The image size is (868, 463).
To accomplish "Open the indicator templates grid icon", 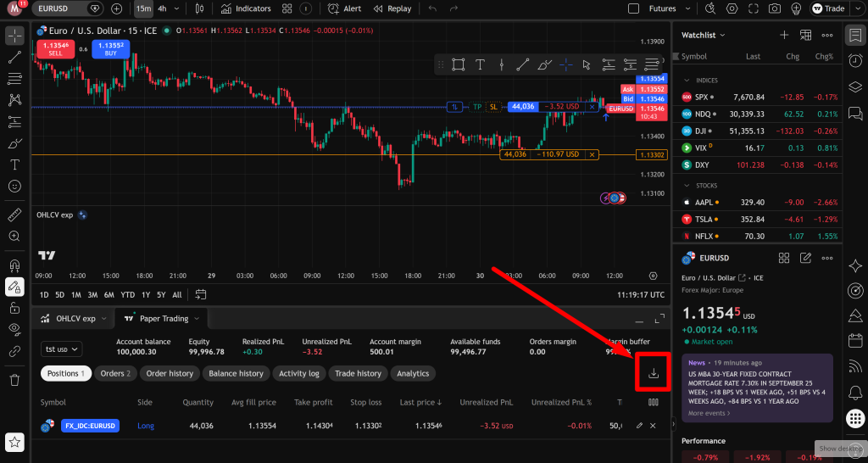I will (287, 8).
